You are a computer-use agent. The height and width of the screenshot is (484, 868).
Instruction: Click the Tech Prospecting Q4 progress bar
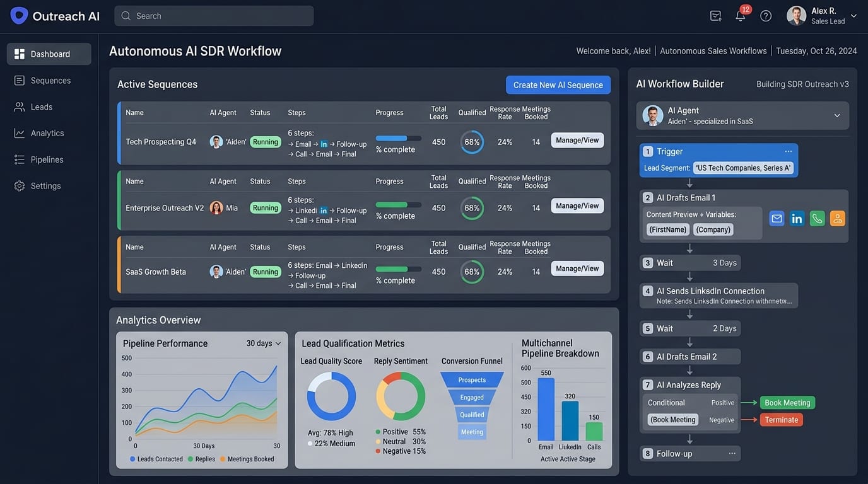pos(399,139)
